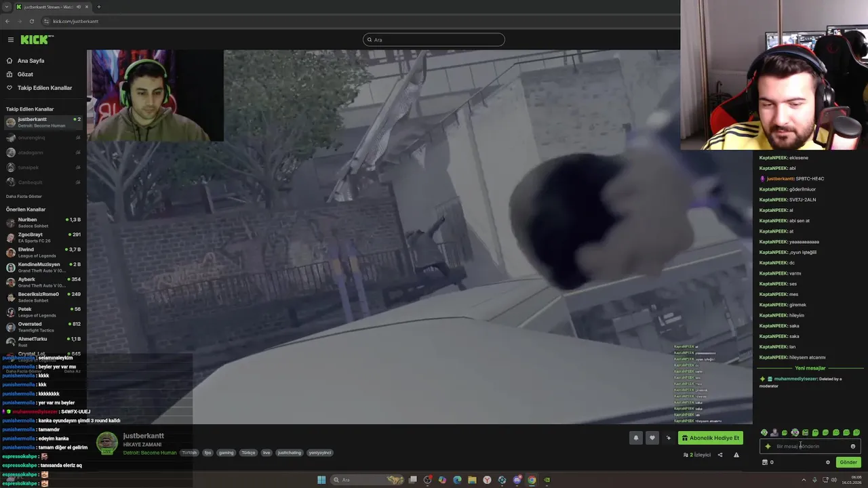Jump to Yeni mesajlar in chat

810,368
